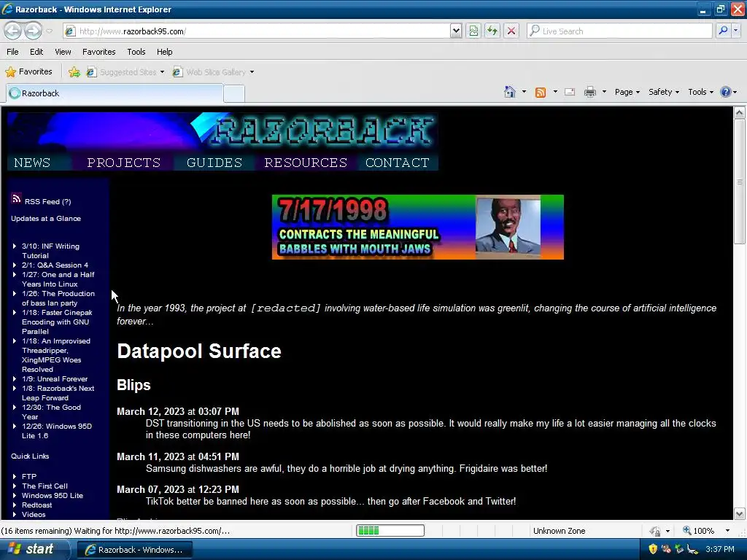Click the Home toolbar icon
747x560 pixels.
pos(510,92)
